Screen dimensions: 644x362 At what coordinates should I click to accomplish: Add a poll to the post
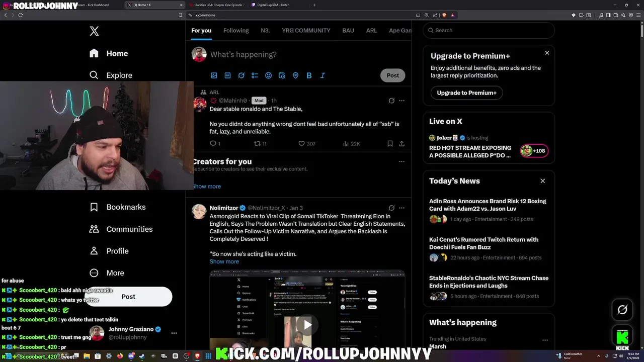(255, 75)
